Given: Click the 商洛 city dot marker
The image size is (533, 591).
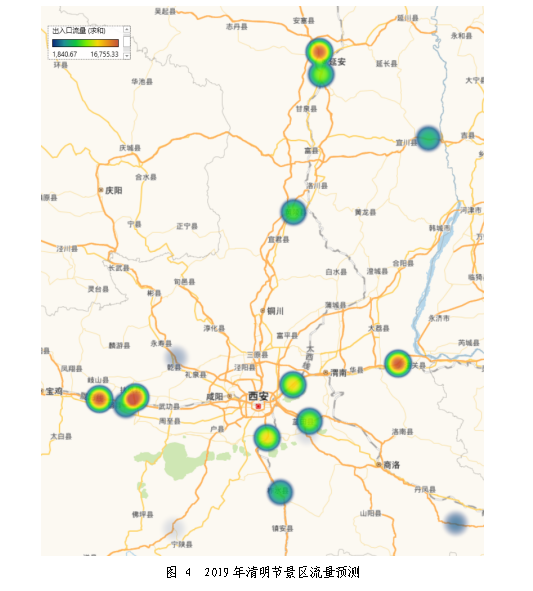Looking at the screenshot, I should coord(379,464).
